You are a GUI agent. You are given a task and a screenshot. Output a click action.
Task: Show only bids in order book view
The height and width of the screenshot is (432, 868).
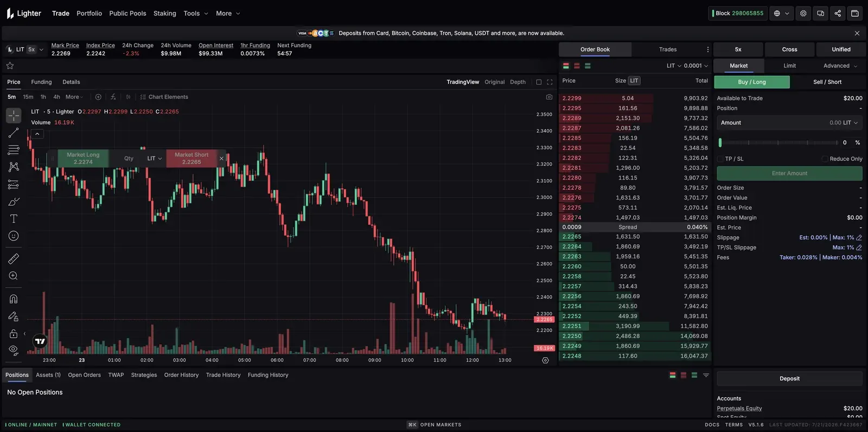point(588,66)
